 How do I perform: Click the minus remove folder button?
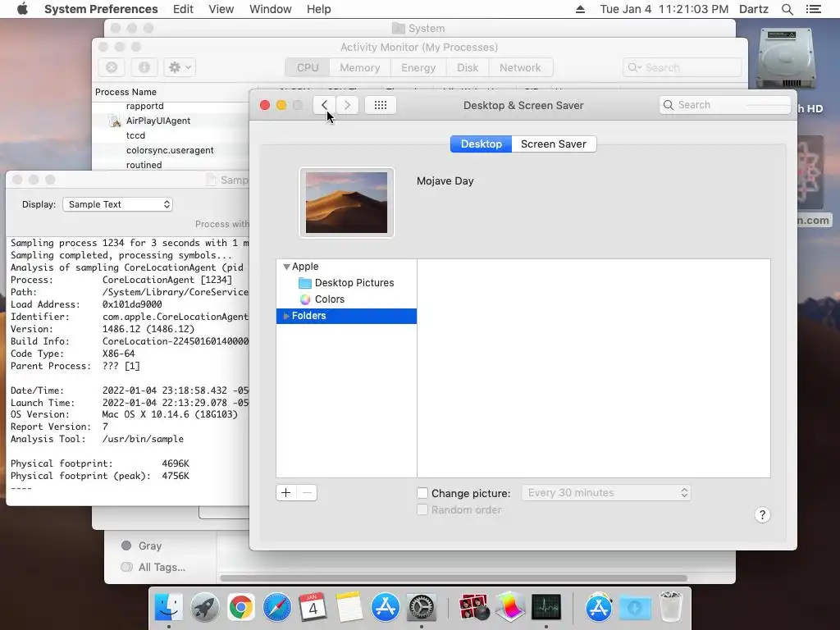point(307,493)
